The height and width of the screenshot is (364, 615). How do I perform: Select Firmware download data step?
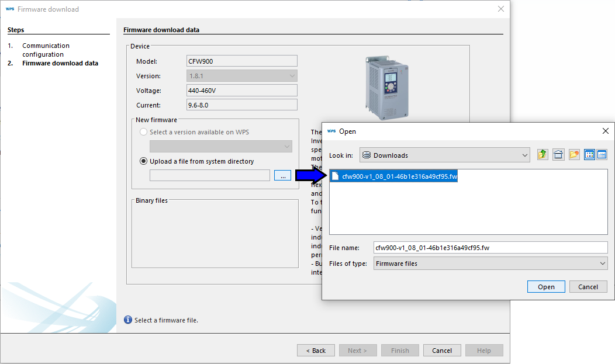click(60, 63)
